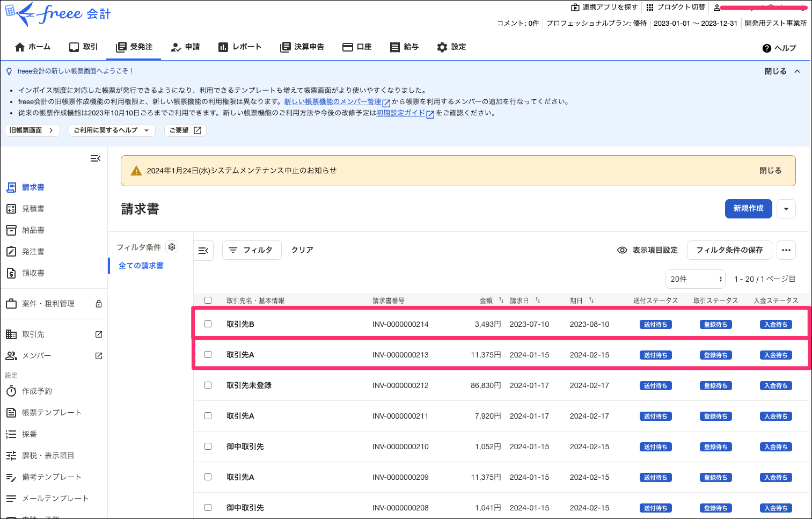Check the checkbox on the 取引先未登録 row
812x519 pixels.
(x=208, y=385)
